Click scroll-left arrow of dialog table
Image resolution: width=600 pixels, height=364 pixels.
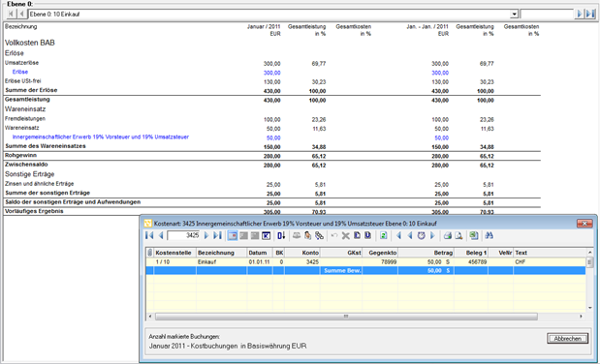150,317
